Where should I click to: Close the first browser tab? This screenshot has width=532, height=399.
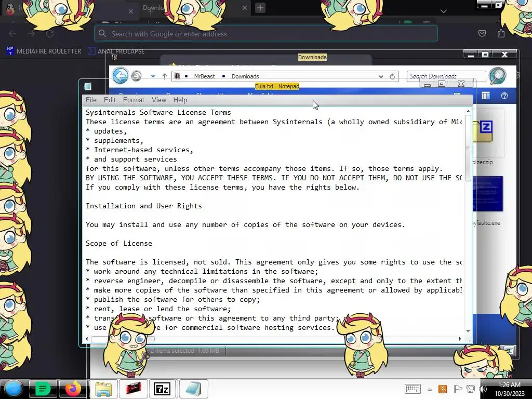(x=130, y=11)
